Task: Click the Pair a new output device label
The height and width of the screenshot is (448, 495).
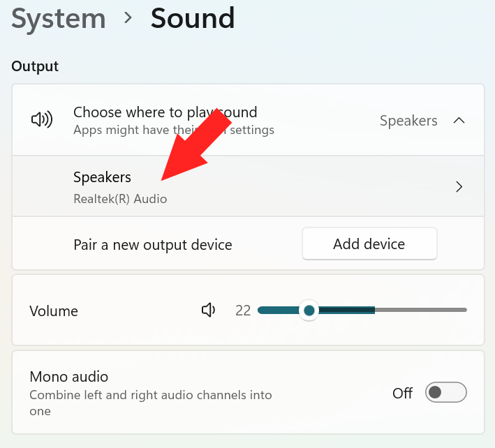Action: tap(153, 245)
